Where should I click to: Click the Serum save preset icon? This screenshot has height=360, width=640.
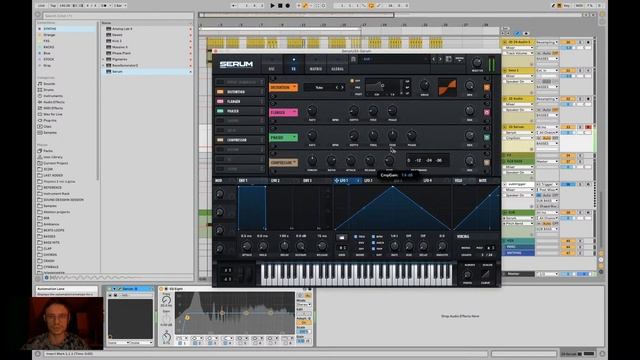point(448,59)
